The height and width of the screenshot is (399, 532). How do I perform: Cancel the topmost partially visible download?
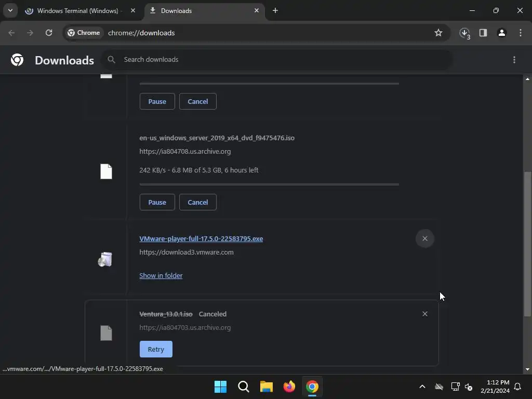pos(198,101)
